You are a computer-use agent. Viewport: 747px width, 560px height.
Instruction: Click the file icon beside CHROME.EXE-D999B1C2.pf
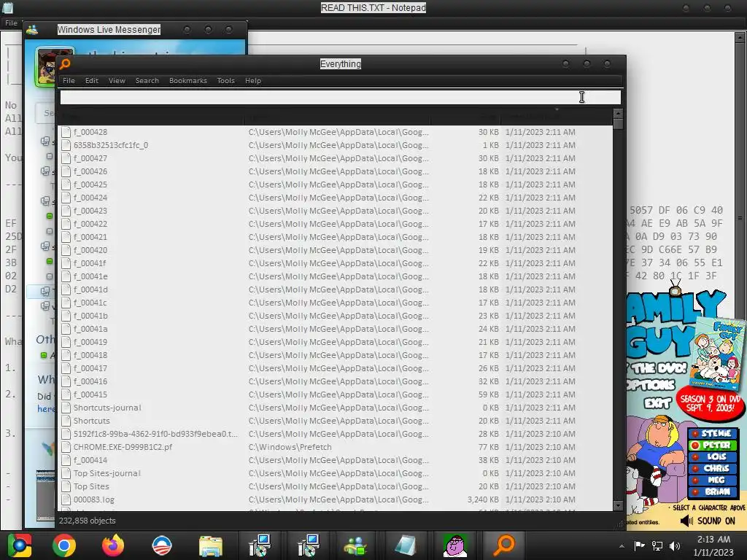(66, 447)
